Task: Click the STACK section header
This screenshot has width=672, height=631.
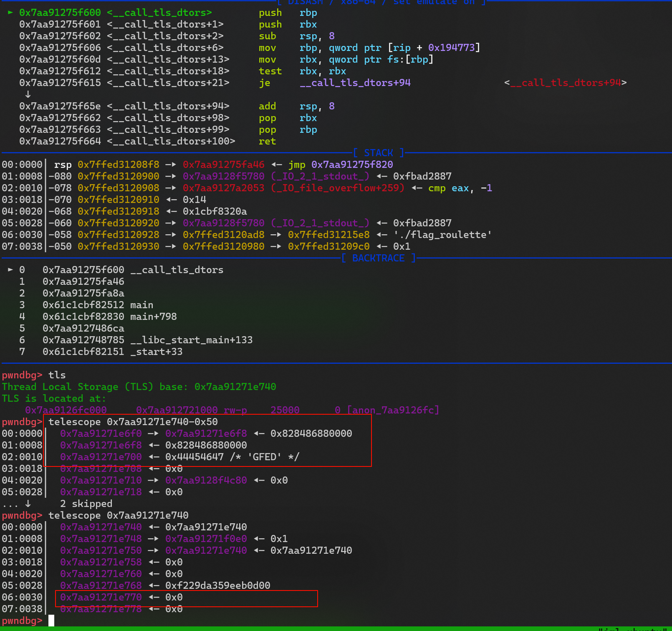Action: (x=379, y=153)
